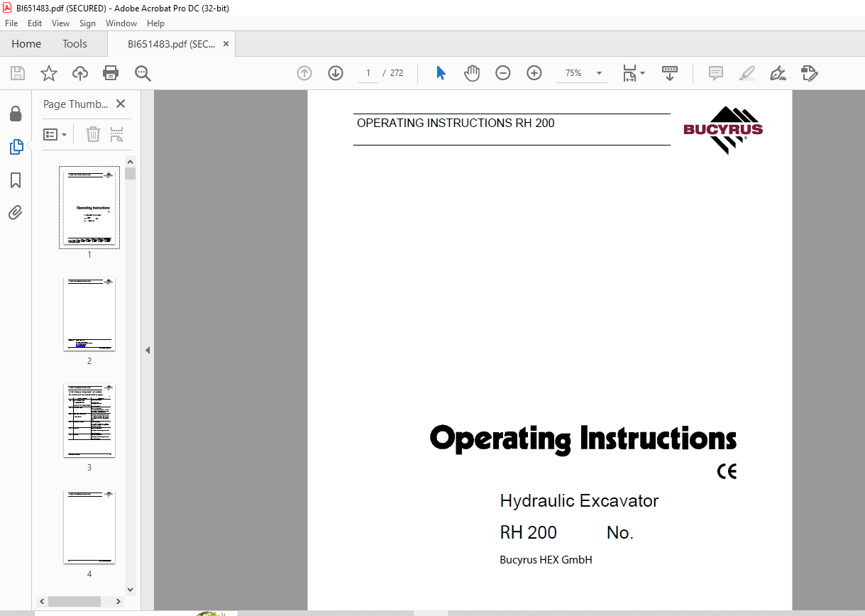
Task: Open thumbnail options dropdown menu
Action: (55, 134)
